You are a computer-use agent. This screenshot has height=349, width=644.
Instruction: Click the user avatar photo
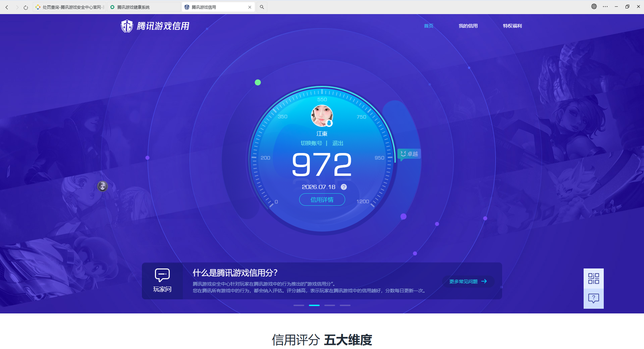click(x=322, y=116)
